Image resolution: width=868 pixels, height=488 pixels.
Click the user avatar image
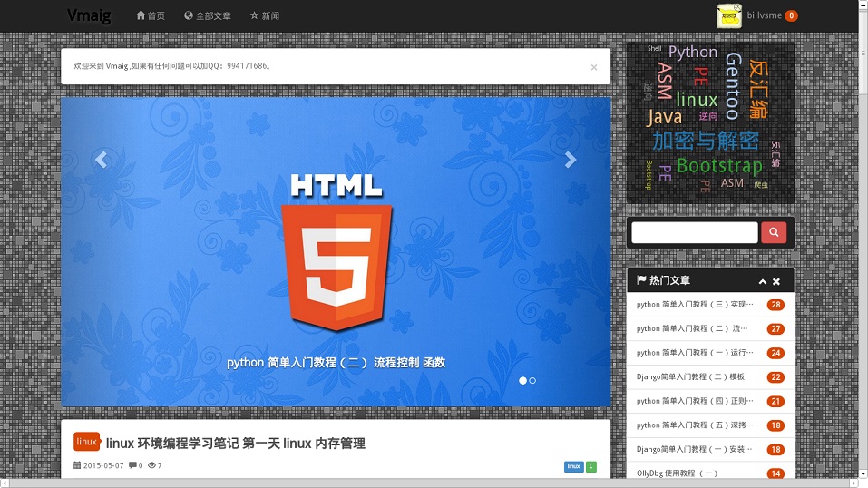[x=729, y=16]
